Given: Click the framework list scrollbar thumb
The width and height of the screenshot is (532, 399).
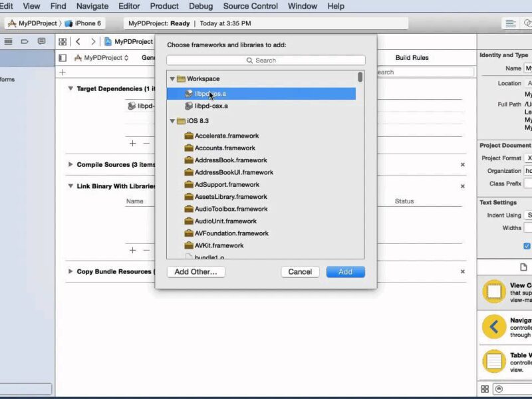Looking at the screenshot, I should tap(360, 77).
